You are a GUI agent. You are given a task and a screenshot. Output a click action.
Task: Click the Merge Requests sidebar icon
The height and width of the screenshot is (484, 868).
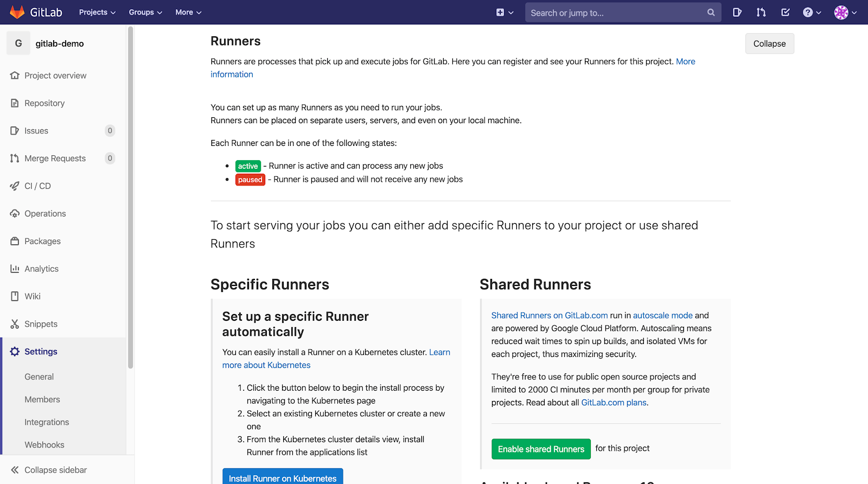coord(15,158)
